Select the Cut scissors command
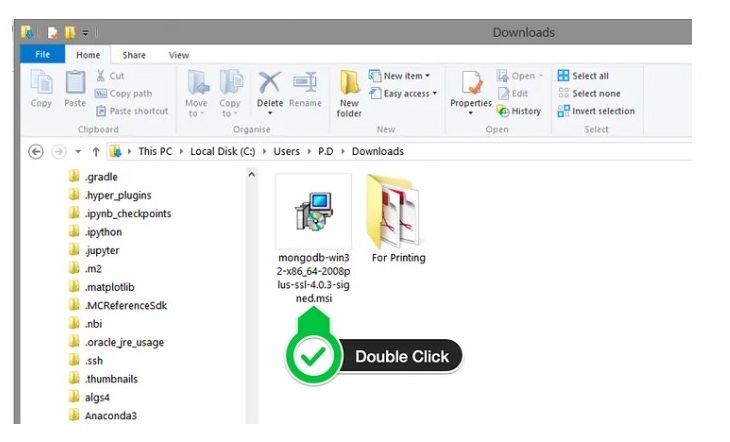 (x=110, y=75)
